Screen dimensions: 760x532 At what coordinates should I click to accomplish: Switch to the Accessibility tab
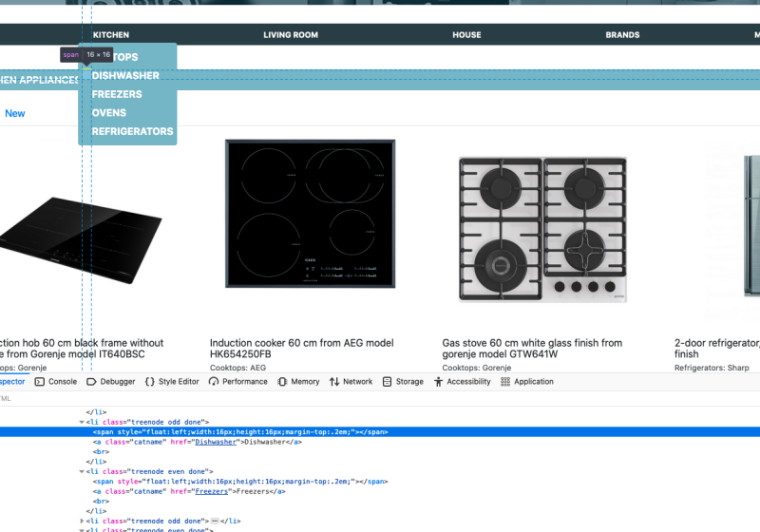(463, 382)
